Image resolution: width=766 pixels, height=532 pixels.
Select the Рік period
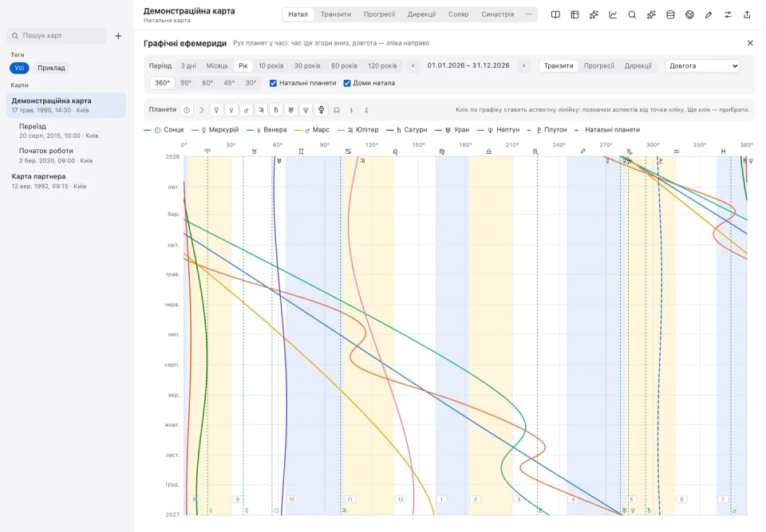[243, 66]
